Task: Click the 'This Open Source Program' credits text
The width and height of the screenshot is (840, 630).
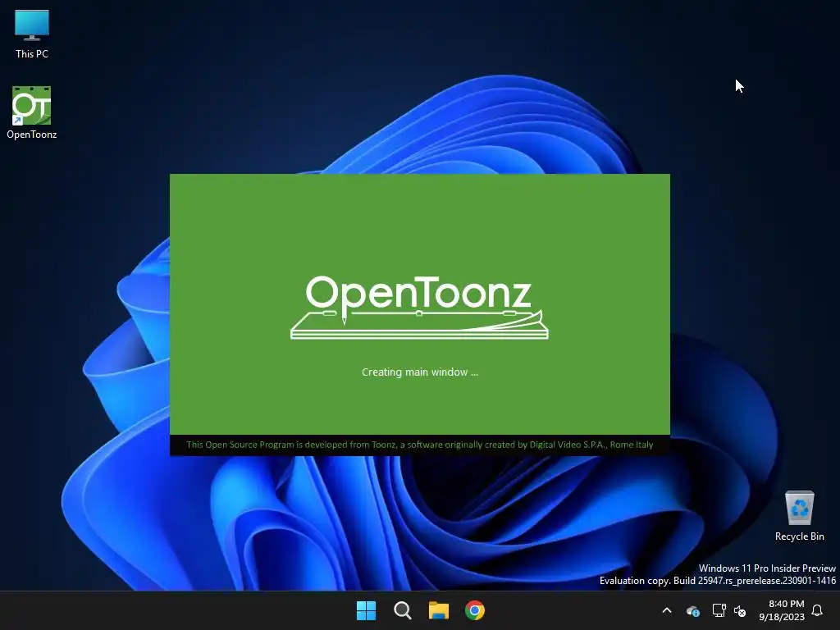Action: [x=420, y=445]
